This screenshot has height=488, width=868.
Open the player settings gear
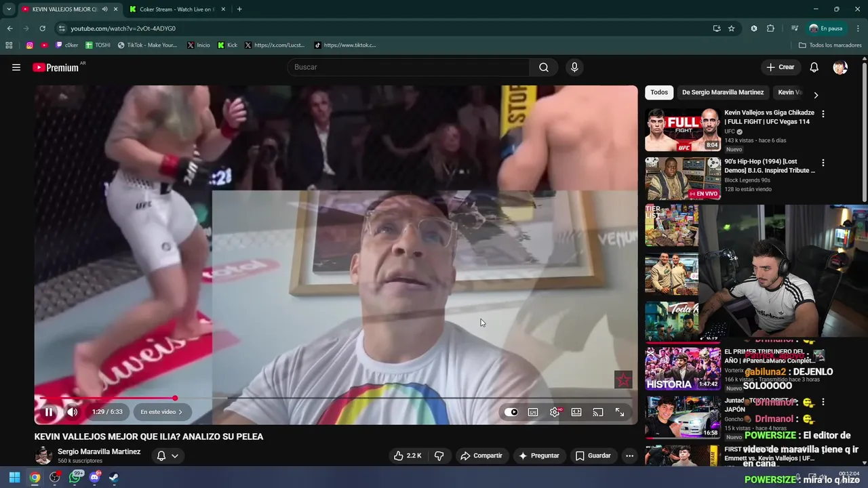click(555, 412)
